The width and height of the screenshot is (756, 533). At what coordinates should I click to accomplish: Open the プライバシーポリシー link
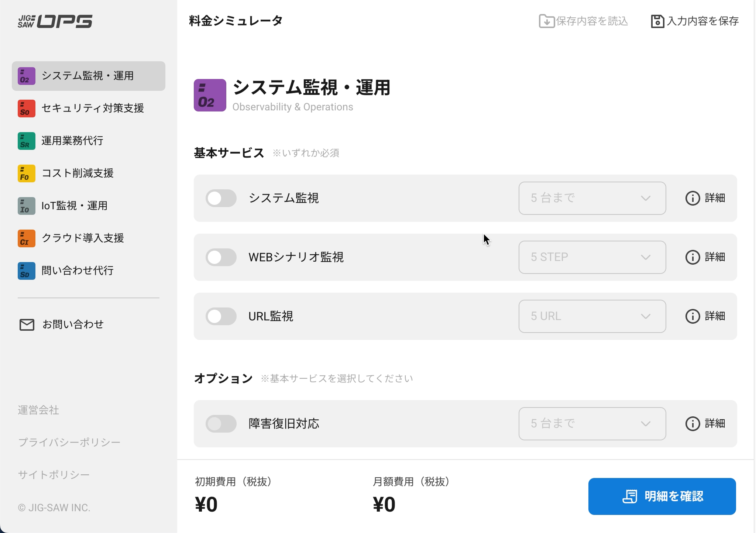click(x=69, y=442)
